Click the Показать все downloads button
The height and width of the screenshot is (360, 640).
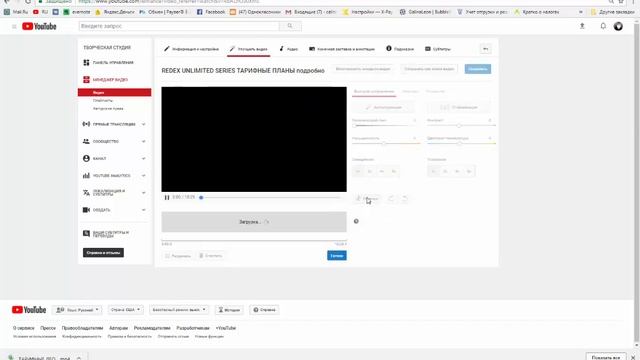click(x=606, y=357)
